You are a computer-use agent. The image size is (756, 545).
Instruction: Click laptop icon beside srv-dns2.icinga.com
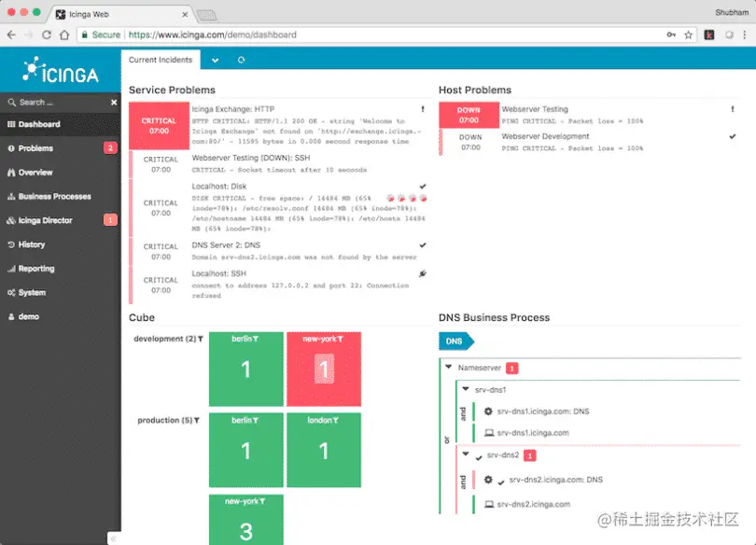pos(489,505)
